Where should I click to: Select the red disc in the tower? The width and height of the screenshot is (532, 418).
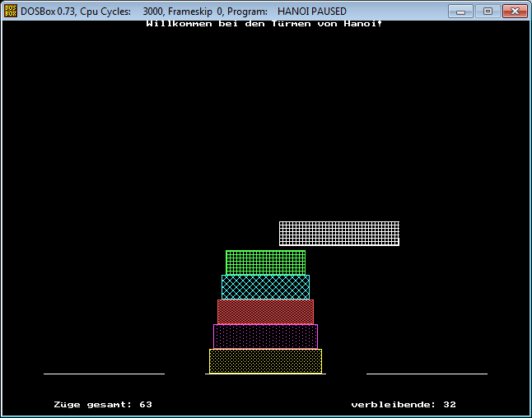point(265,312)
